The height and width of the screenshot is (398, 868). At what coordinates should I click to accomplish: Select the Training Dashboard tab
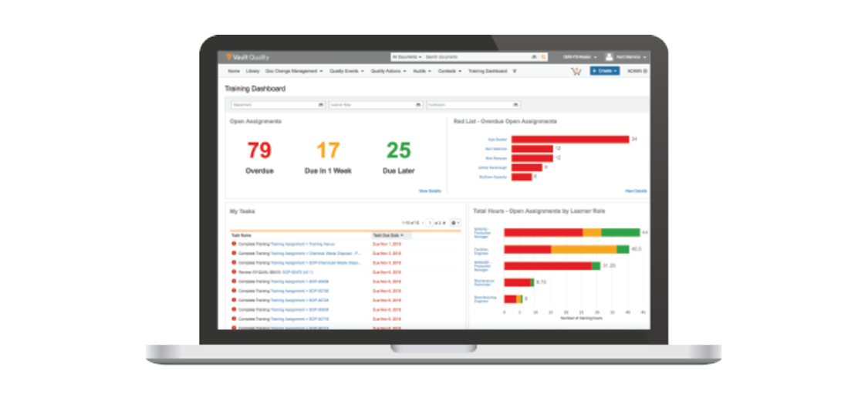pyautogui.click(x=488, y=71)
